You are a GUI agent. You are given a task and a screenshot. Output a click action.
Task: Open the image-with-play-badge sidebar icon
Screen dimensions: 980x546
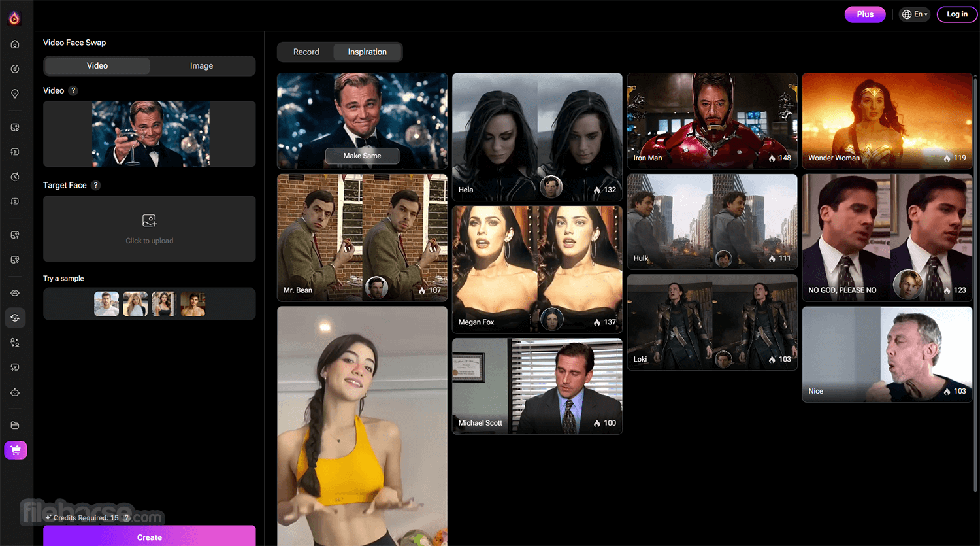[15, 128]
